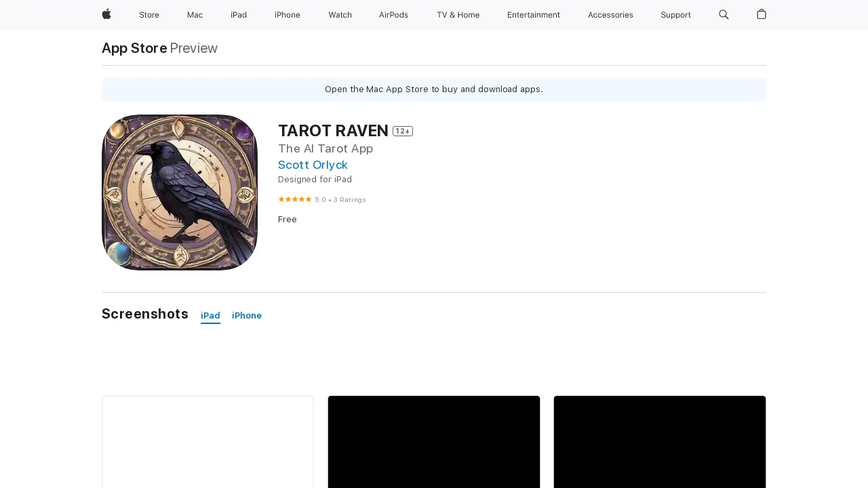View the second black screenshot thumbnail
The width and height of the screenshot is (868, 488).
434,442
